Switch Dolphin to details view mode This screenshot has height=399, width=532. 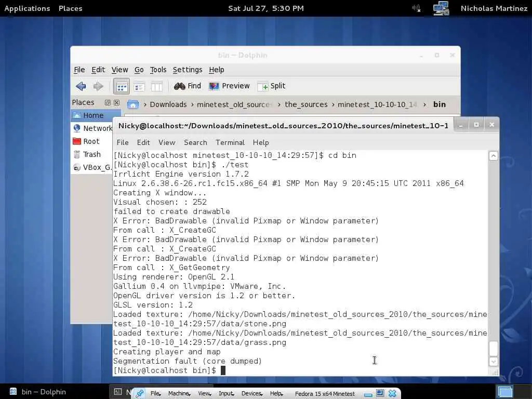click(x=139, y=87)
